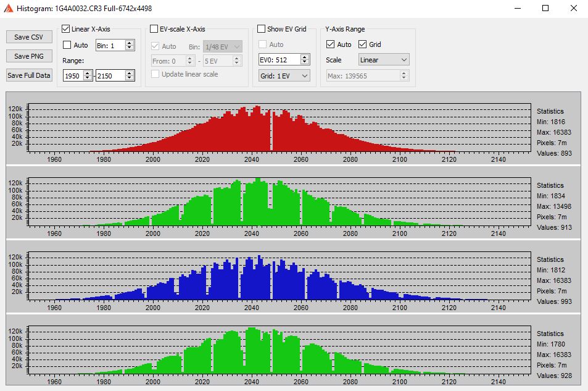Uncheck the Y-Axis Grid checkbox
This screenshot has height=391, width=588.
point(362,44)
